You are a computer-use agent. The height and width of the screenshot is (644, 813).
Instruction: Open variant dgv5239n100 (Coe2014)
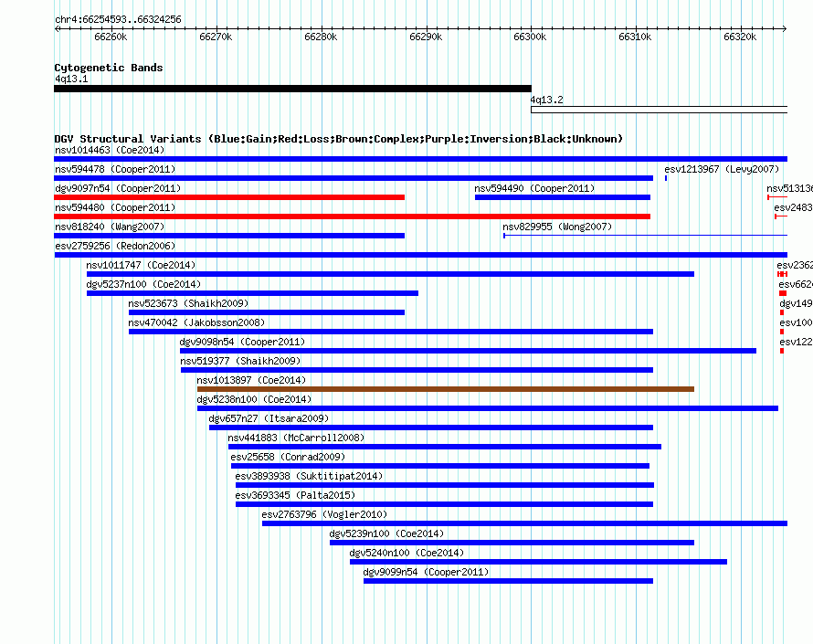click(386, 533)
